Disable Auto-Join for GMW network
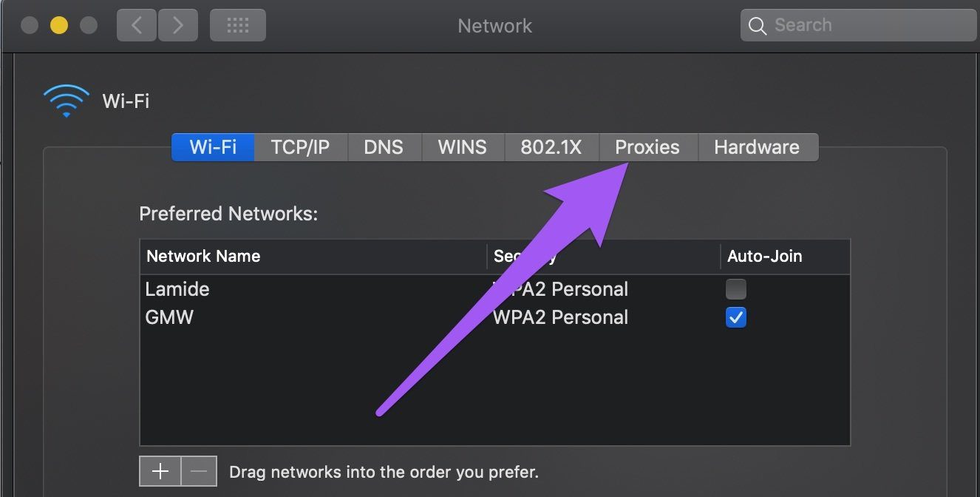This screenshot has height=497, width=980. 736,317
